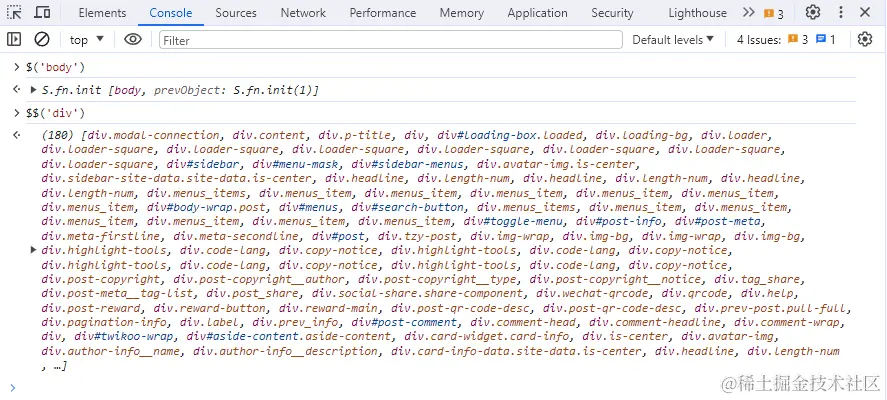
Task: Click div.prev-post.pull-full in the output
Action: [x=773, y=308]
